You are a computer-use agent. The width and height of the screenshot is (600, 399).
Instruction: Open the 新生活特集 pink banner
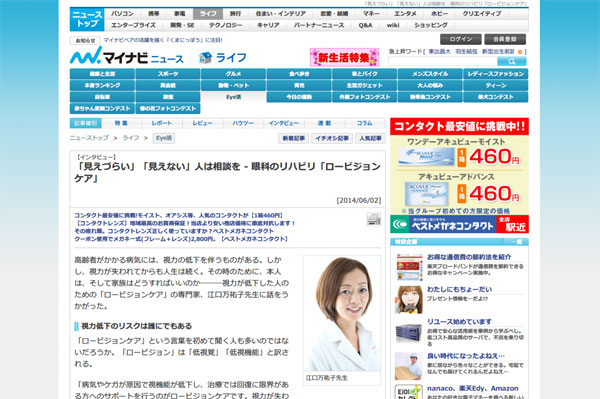click(x=344, y=57)
